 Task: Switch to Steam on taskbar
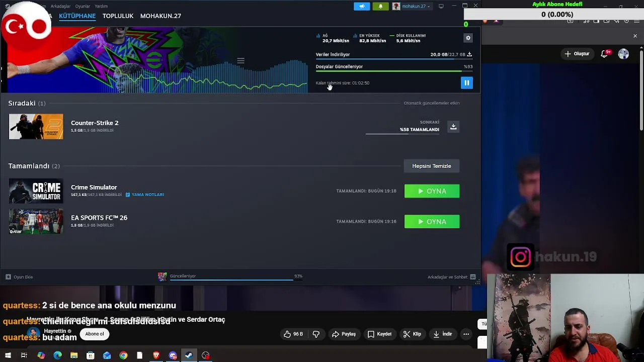coord(189,355)
